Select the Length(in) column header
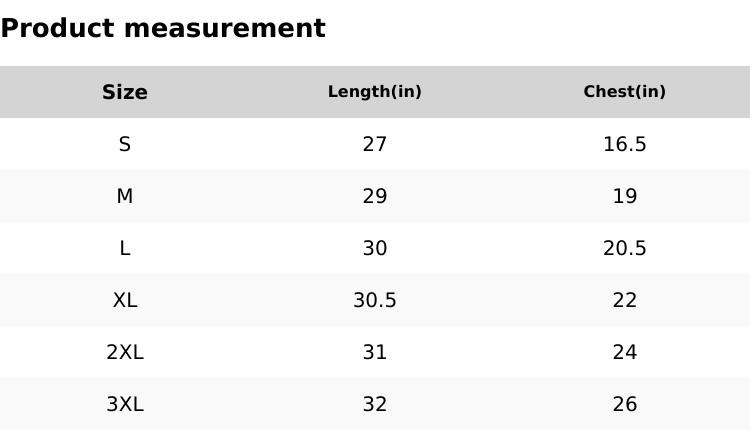 375,91
